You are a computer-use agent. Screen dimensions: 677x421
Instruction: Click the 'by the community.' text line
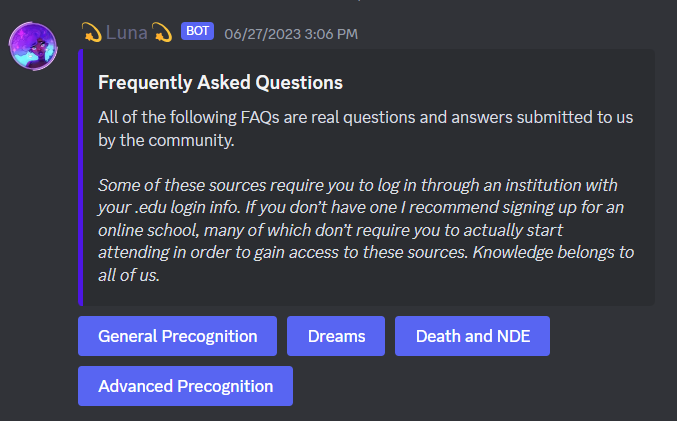(166, 141)
